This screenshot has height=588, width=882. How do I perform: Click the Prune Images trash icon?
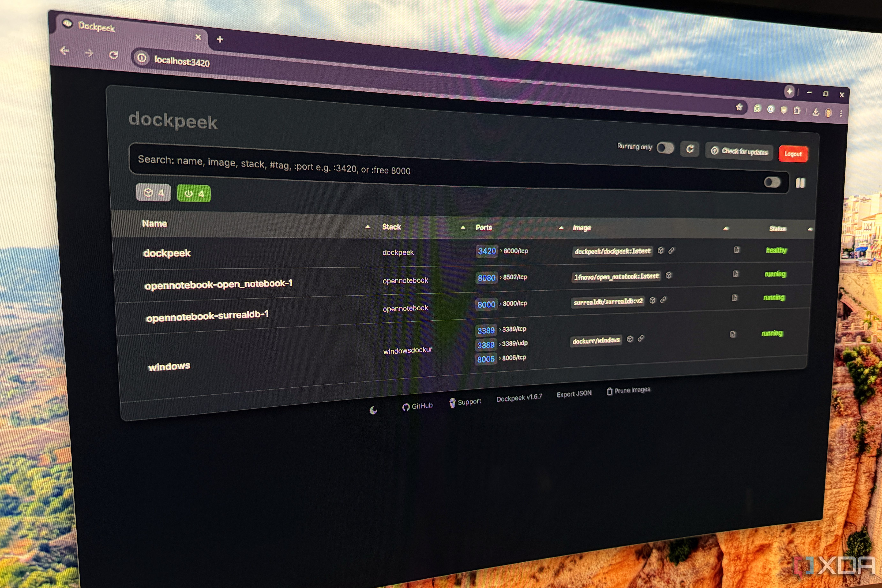[x=610, y=391]
